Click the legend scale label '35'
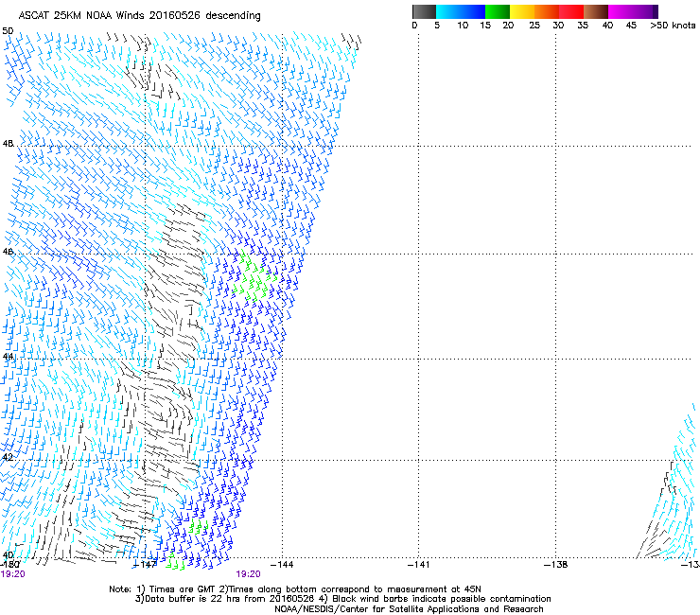 tap(582, 26)
